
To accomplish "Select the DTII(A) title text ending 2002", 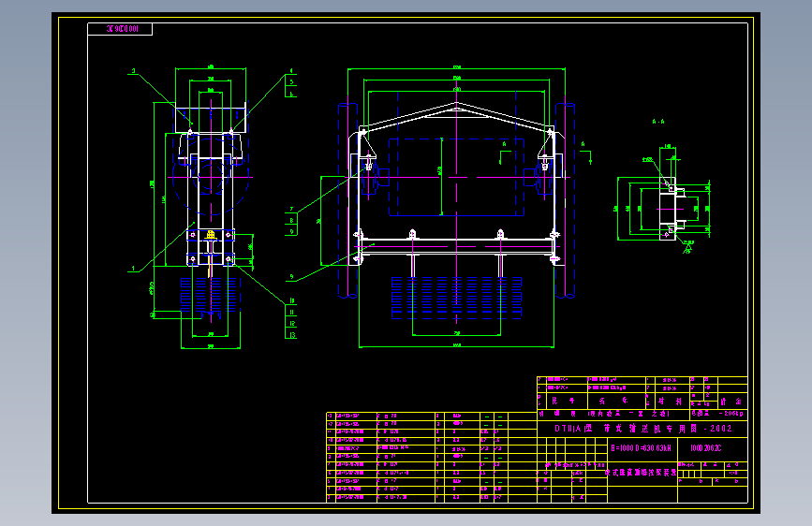I will 643,429.
